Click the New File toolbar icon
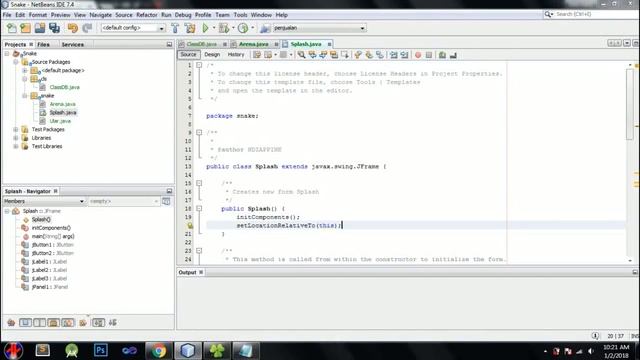Viewport: 640px width, 360px height. coord(12,28)
